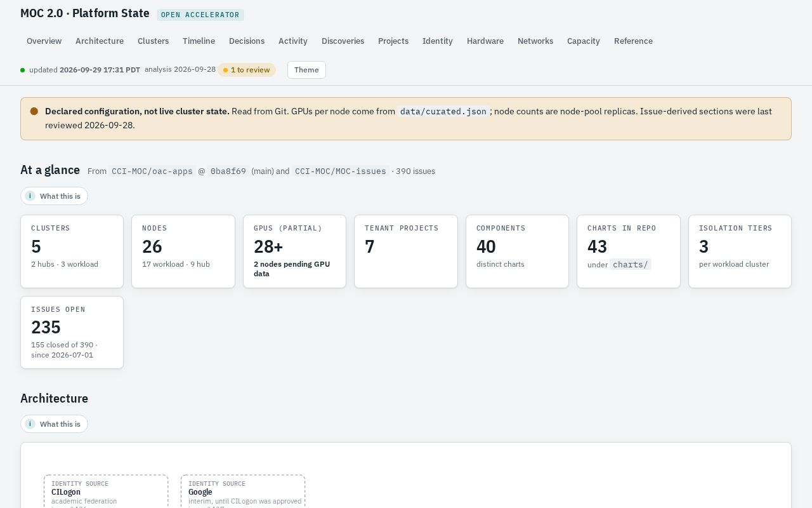The image size is (812, 508).
Task: Select the Activity tab
Action: 293,41
